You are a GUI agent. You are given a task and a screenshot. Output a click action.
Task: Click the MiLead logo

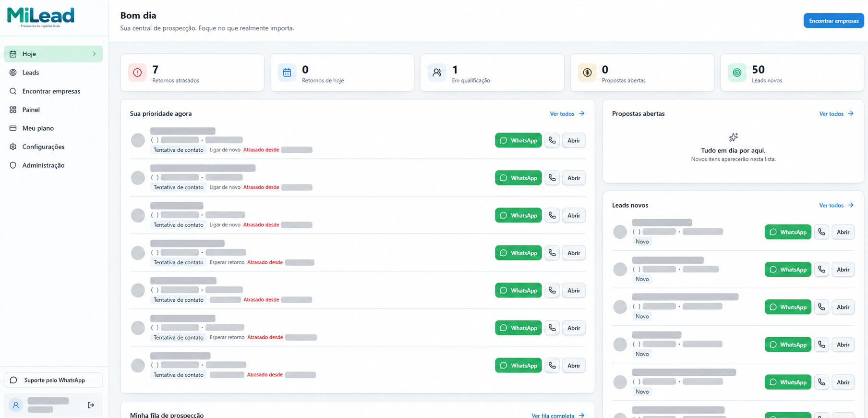click(x=41, y=17)
